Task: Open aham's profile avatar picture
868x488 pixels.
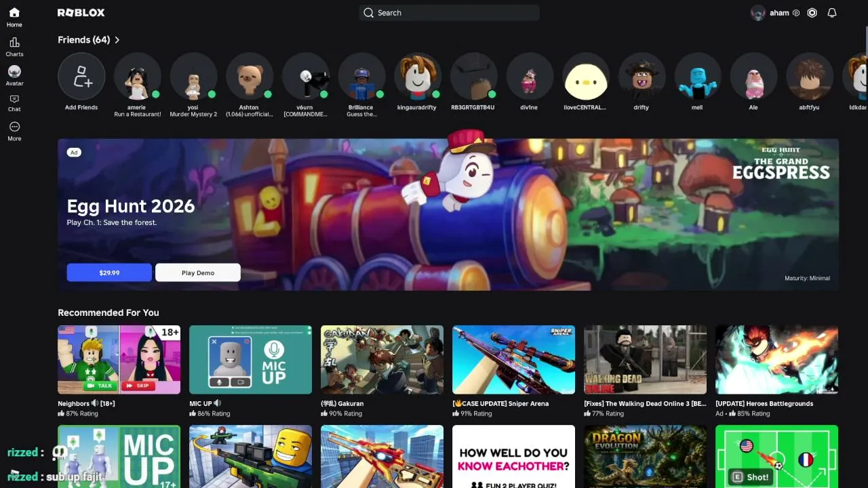Action: [758, 13]
